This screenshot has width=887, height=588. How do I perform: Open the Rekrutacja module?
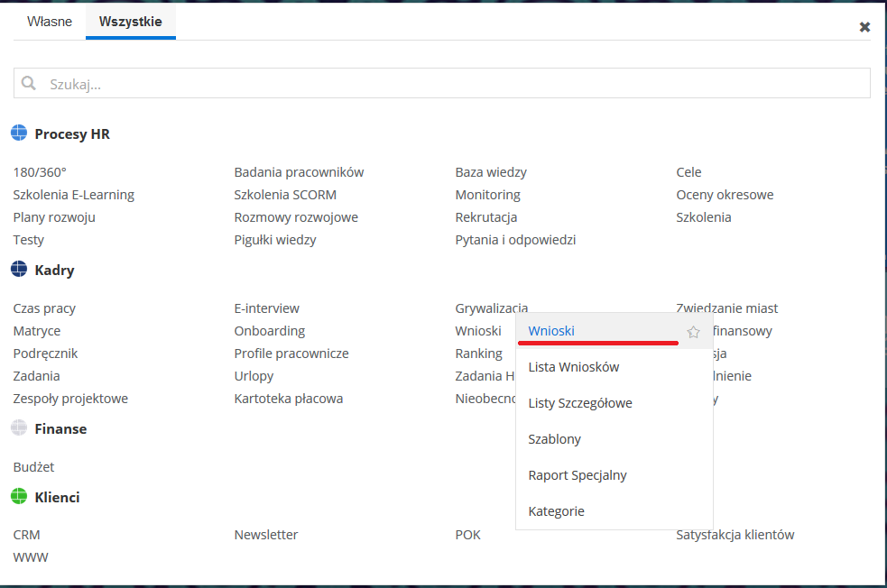tap(486, 217)
